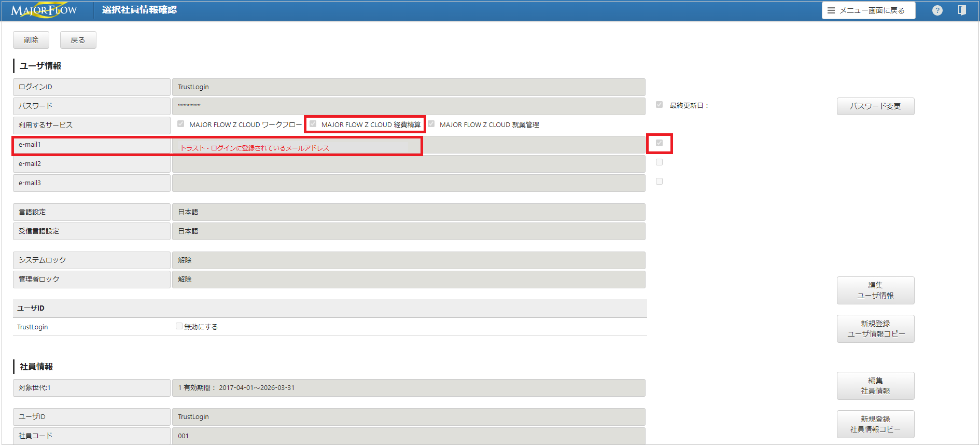Click TrustLogin in the ユーザID table row

(33, 327)
